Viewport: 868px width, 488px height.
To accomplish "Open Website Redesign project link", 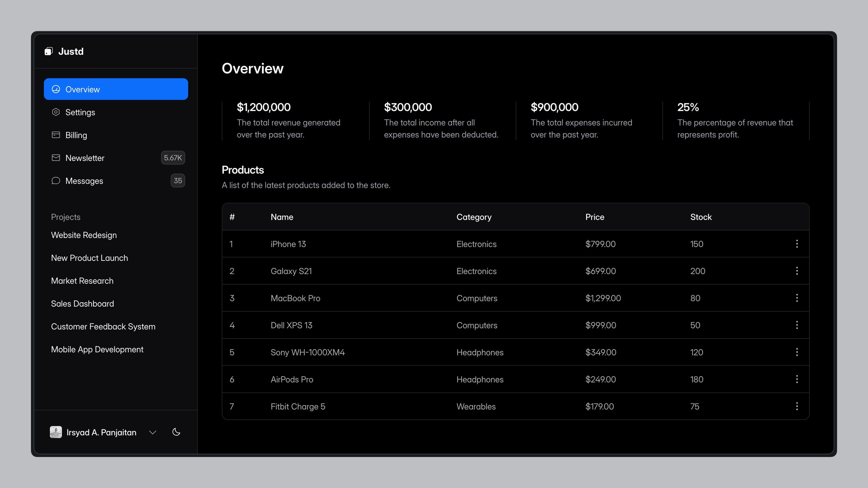I will 84,235.
